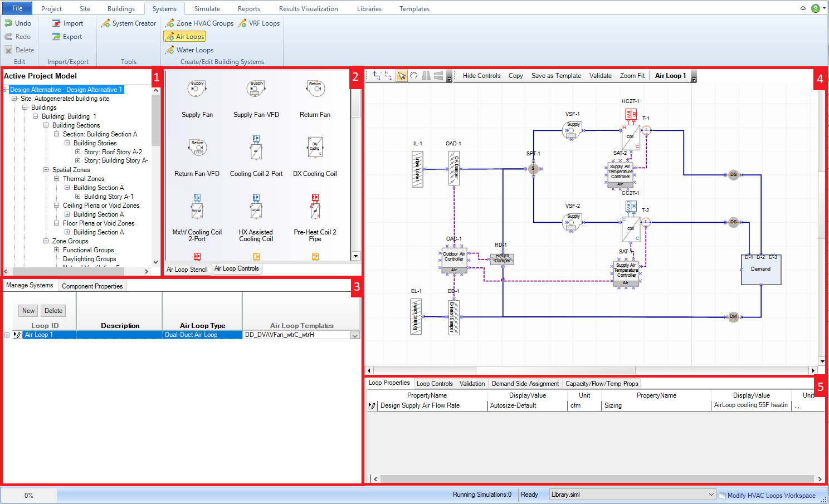829x504 pixels.
Task: Click the Supply Fan stencil icon
Action: point(197,89)
